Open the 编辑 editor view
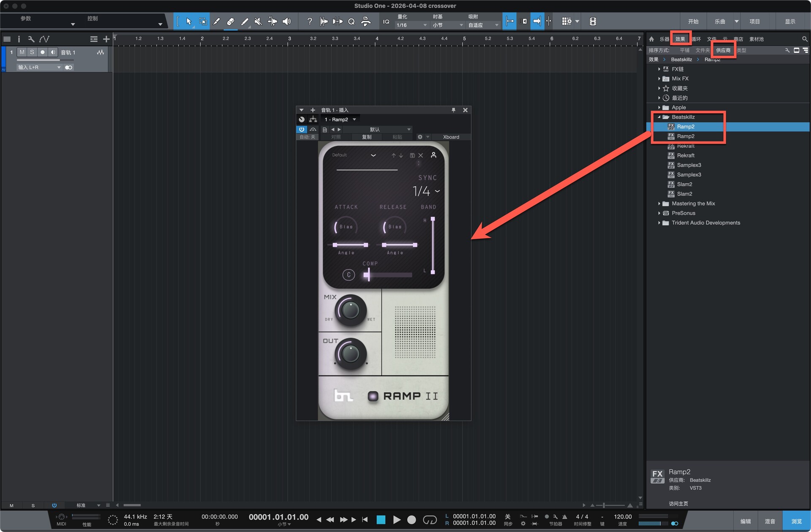811x532 pixels. coord(746,521)
